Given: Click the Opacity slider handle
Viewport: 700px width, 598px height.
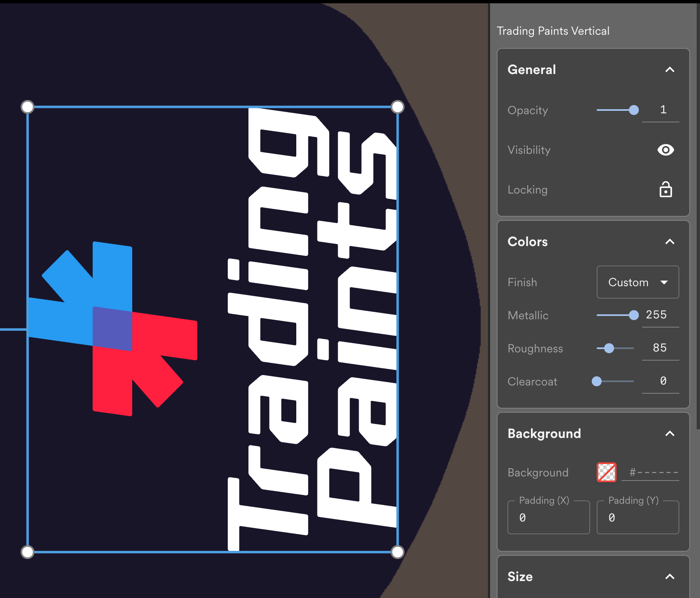Looking at the screenshot, I should click(x=633, y=110).
